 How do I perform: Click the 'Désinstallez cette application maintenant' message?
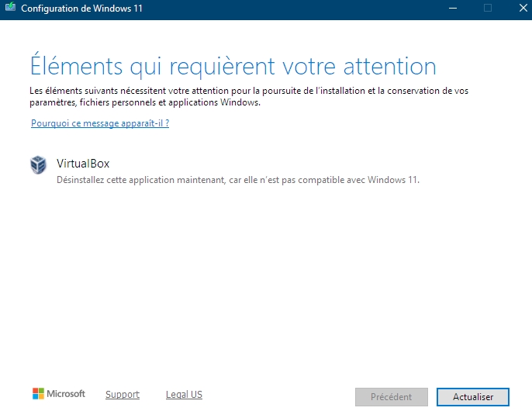[238, 180]
